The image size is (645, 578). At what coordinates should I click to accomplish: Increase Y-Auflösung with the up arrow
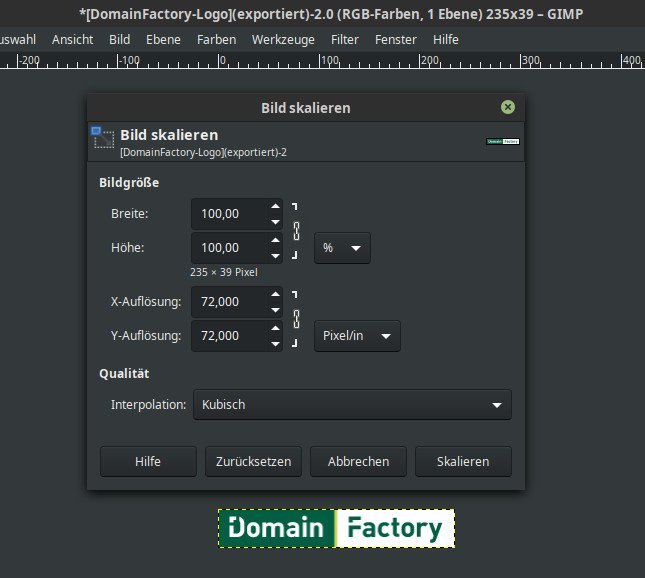(x=276, y=328)
